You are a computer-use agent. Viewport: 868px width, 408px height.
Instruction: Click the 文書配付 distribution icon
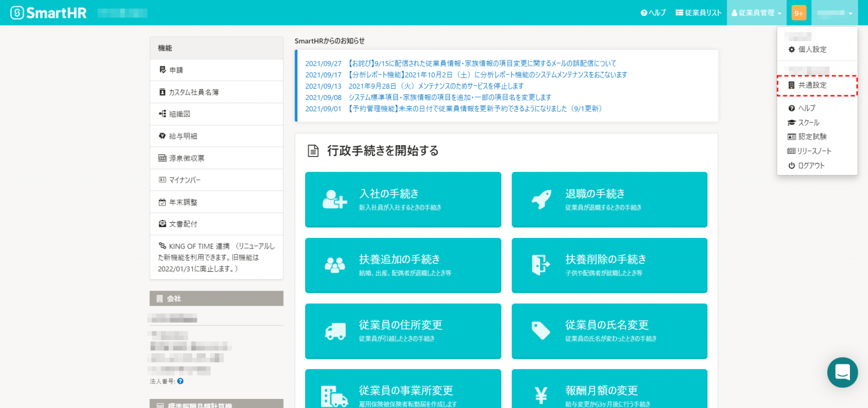(162, 224)
